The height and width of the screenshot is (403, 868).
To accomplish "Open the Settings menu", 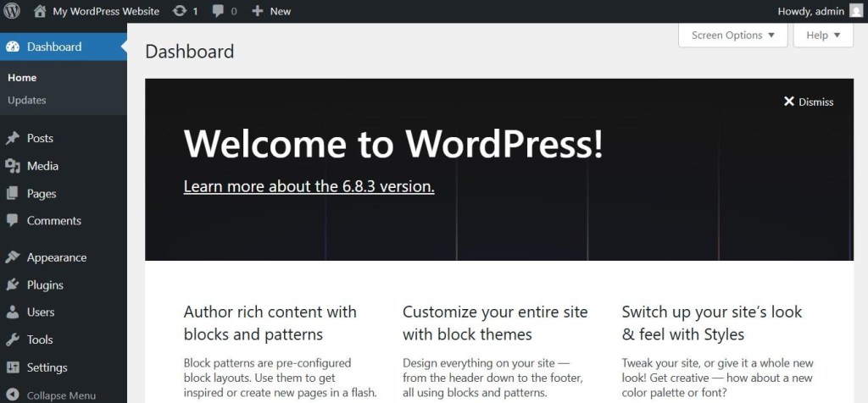I will (x=47, y=367).
